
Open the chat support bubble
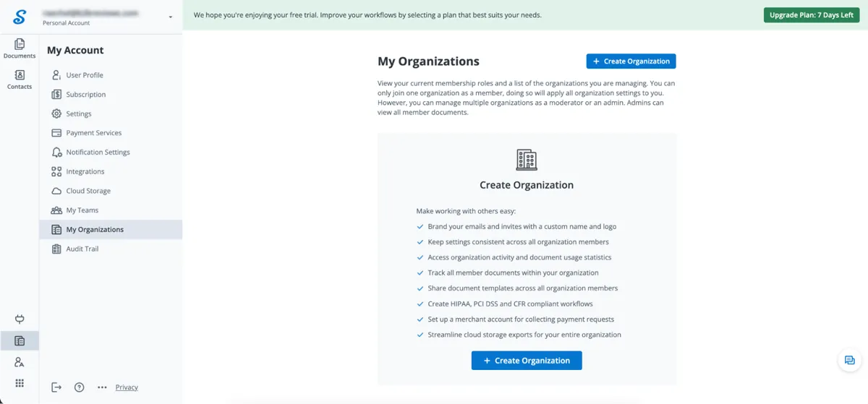point(850,361)
